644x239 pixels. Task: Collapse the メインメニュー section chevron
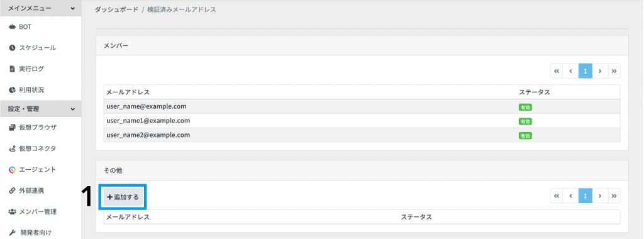coord(73,8)
